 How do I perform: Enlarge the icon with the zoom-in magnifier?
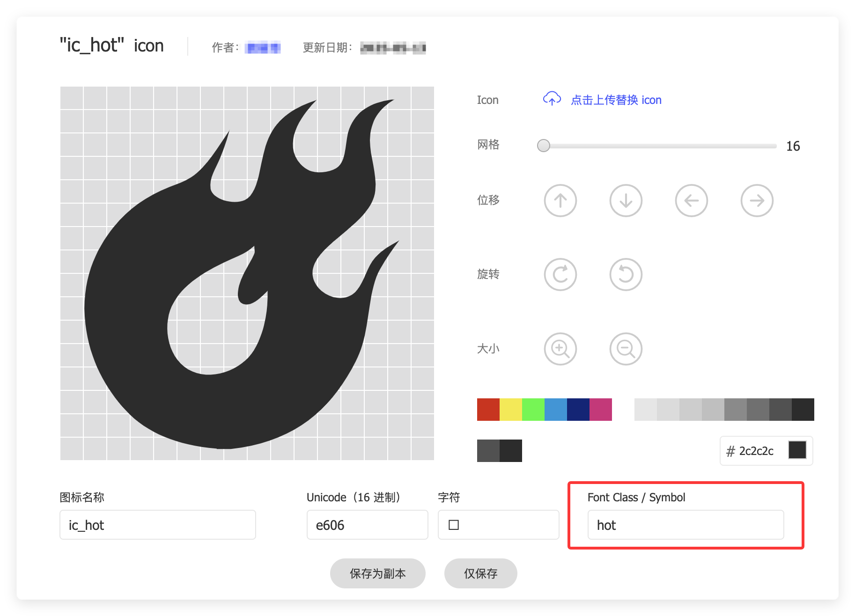[560, 349]
